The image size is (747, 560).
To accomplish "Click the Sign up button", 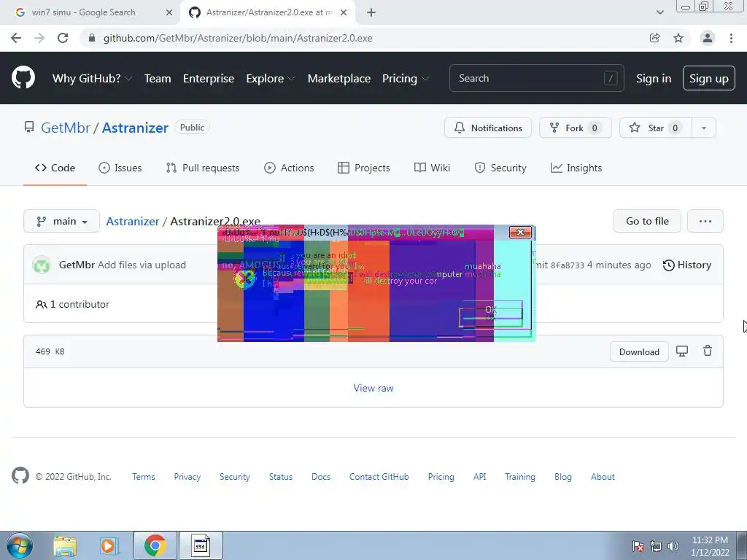I will pos(709,78).
